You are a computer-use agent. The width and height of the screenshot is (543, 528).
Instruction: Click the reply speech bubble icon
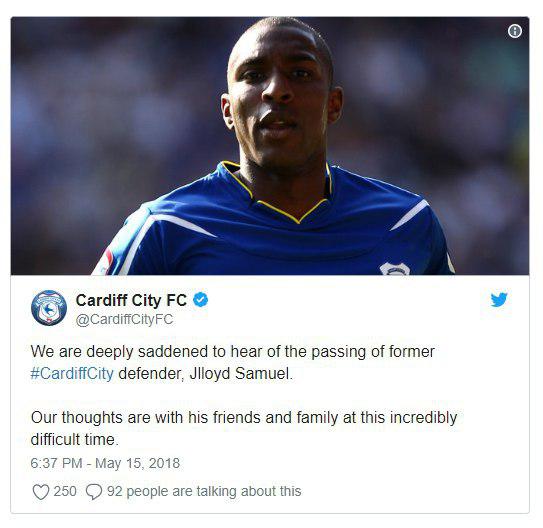coord(94,492)
